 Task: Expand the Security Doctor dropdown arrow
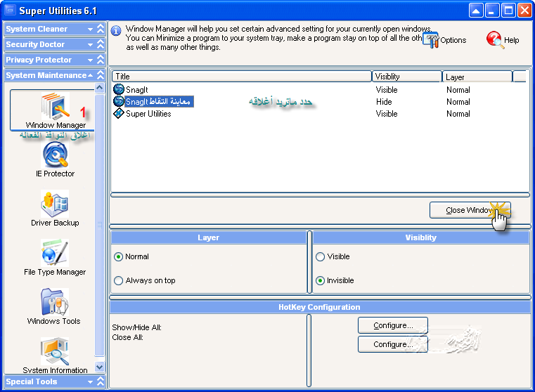(90, 45)
